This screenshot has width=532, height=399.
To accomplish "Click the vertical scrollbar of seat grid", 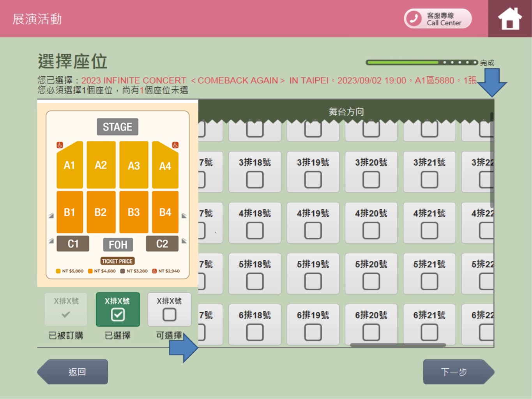I will pyautogui.click(x=492, y=160).
